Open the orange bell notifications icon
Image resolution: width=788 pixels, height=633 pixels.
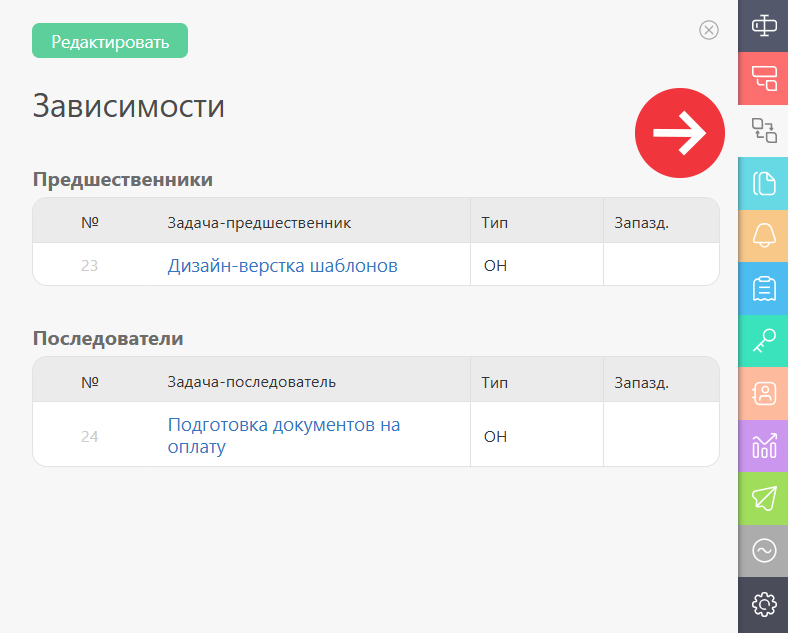tap(763, 236)
